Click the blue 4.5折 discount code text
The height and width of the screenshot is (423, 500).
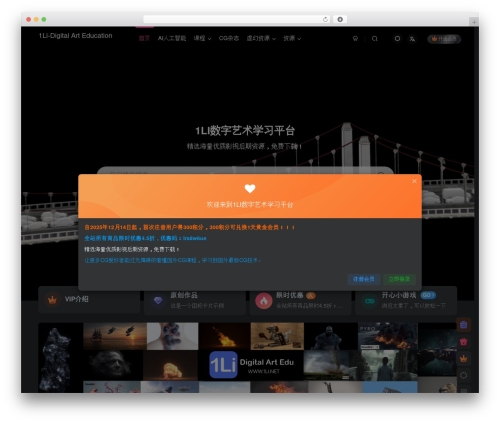[145, 238]
